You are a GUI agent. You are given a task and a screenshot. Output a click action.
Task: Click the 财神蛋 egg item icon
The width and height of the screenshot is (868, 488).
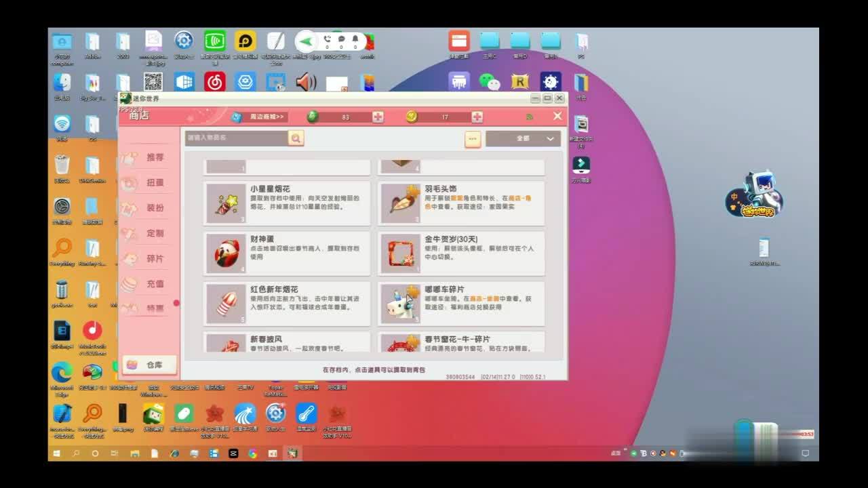[x=226, y=253]
